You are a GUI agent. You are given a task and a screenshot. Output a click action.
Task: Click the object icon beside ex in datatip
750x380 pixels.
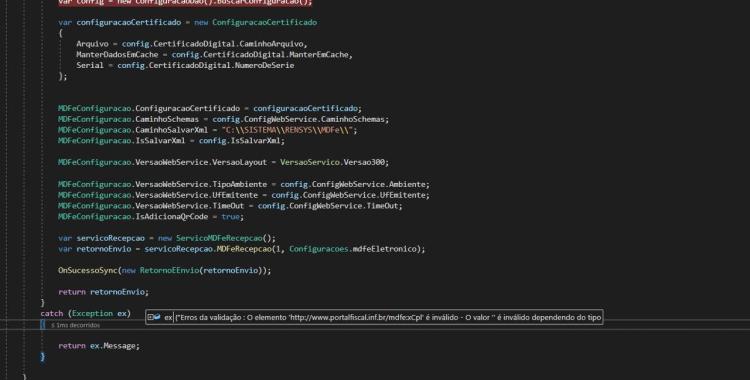point(157,317)
